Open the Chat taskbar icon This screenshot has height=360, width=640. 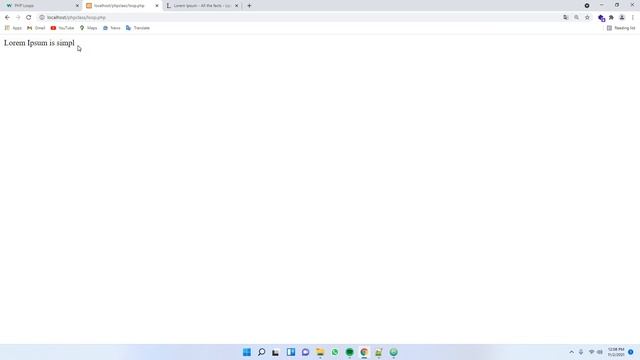click(305, 352)
